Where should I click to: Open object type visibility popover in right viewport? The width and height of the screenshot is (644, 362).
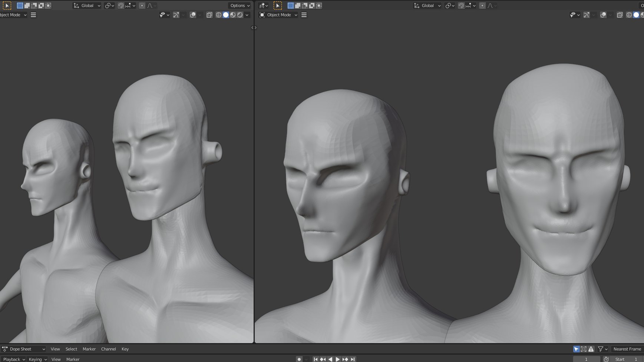click(575, 15)
